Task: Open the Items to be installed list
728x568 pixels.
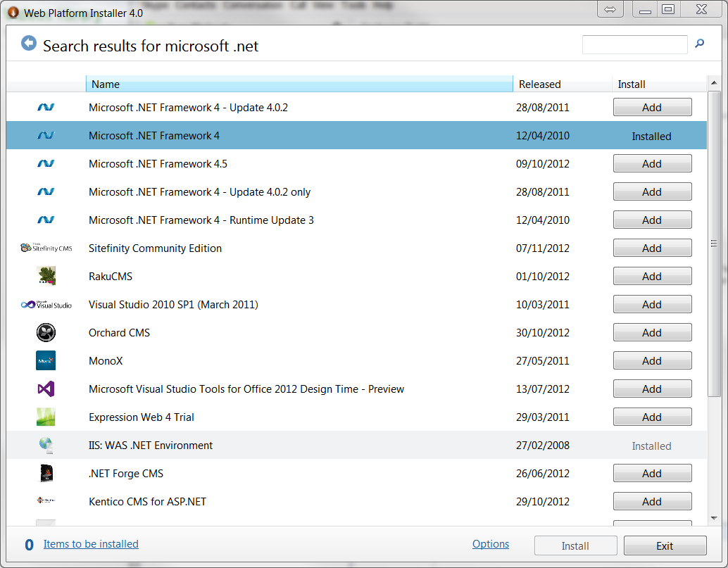Action: tap(91, 543)
